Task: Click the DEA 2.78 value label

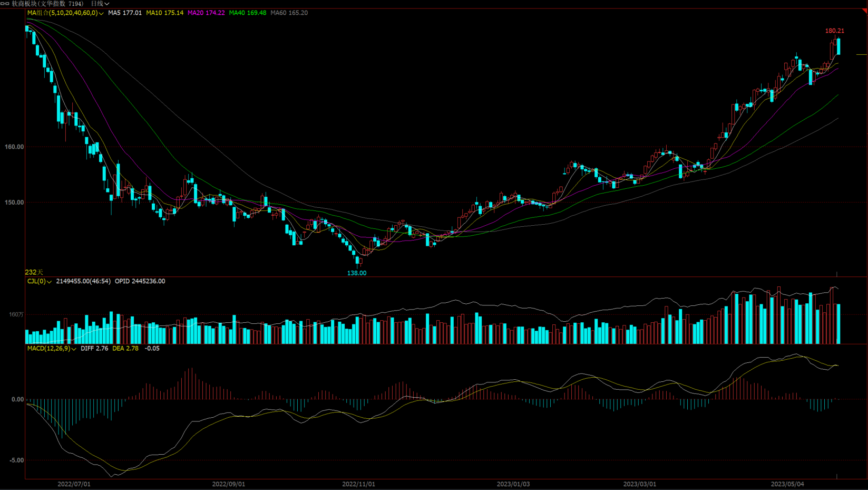Action: 125,348
